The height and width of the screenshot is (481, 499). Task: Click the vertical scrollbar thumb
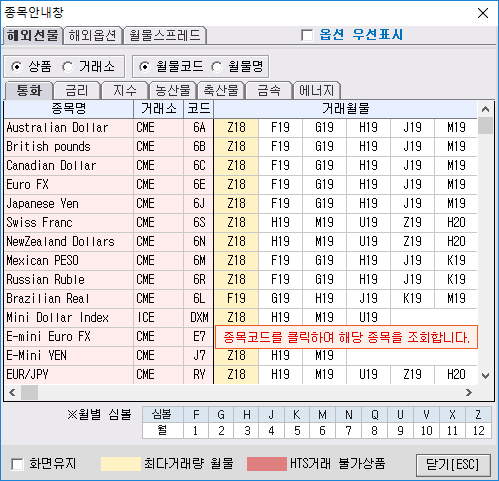pos(485,125)
